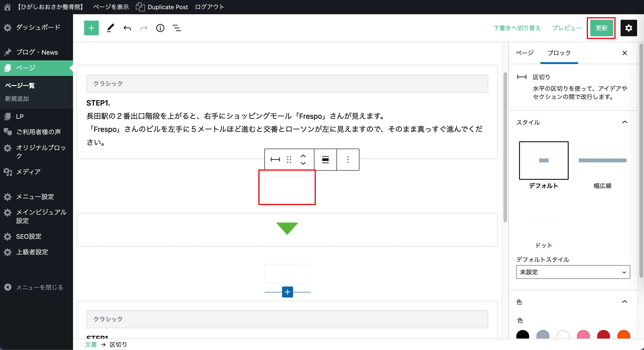This screenshot has width=644, height=350.
Task: Click the drag handle dots icon
Action: click(289, 160)
